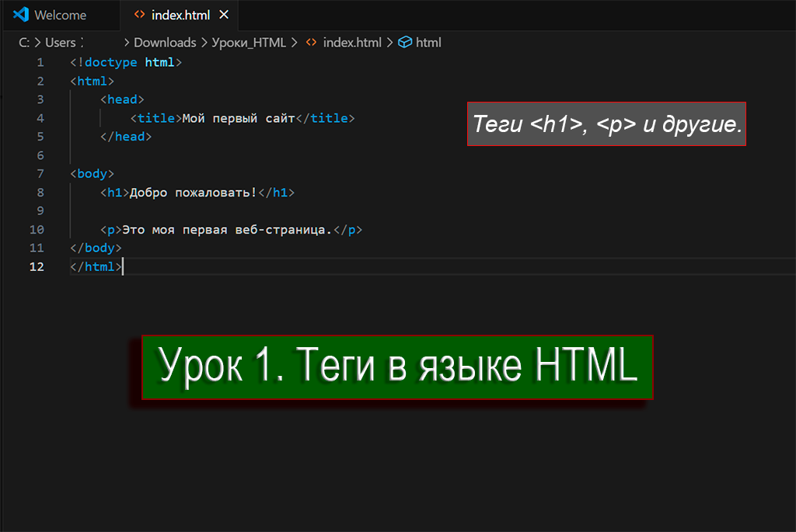
Task: Click the VS Code logo on Welcome tab
Action: point(21,15)
